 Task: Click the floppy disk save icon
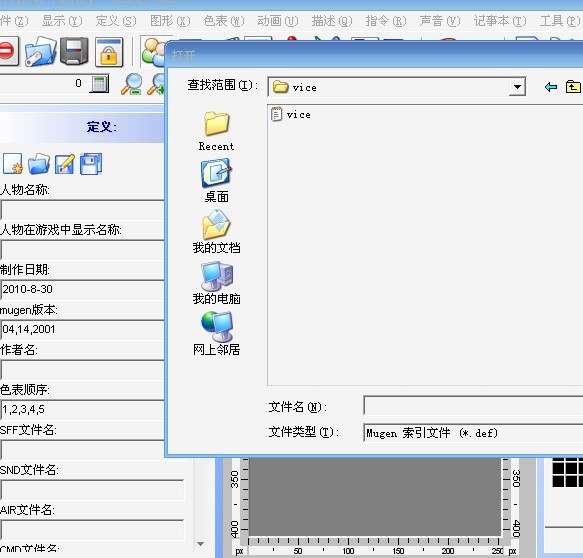tap(74, 51)
